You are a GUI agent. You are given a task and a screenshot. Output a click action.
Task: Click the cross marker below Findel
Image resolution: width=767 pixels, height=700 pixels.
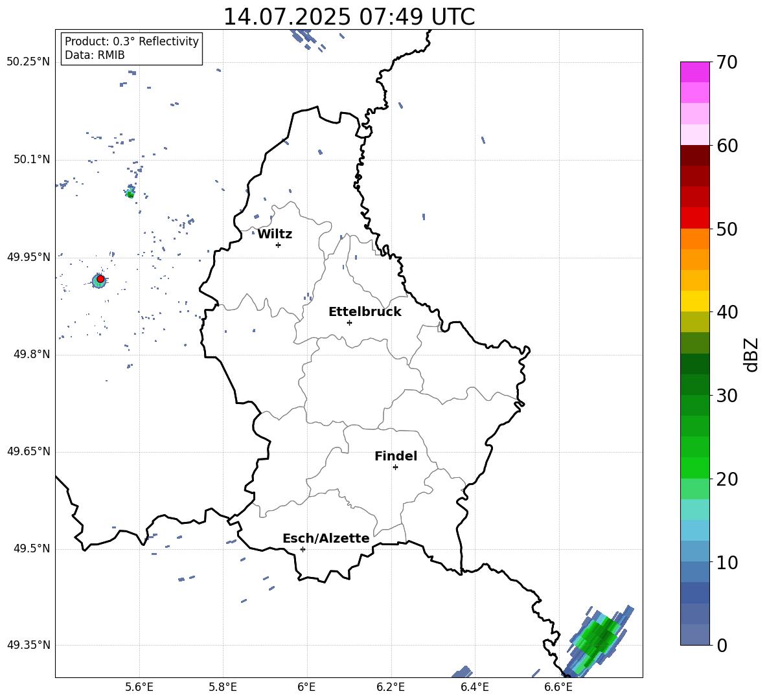[395, 468]
